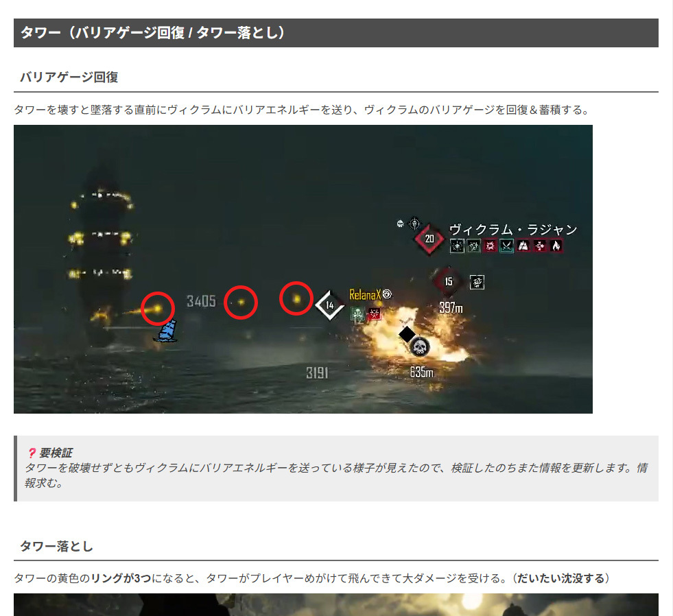Click the red question mark beside 要検証

click(x=32, y=453)
